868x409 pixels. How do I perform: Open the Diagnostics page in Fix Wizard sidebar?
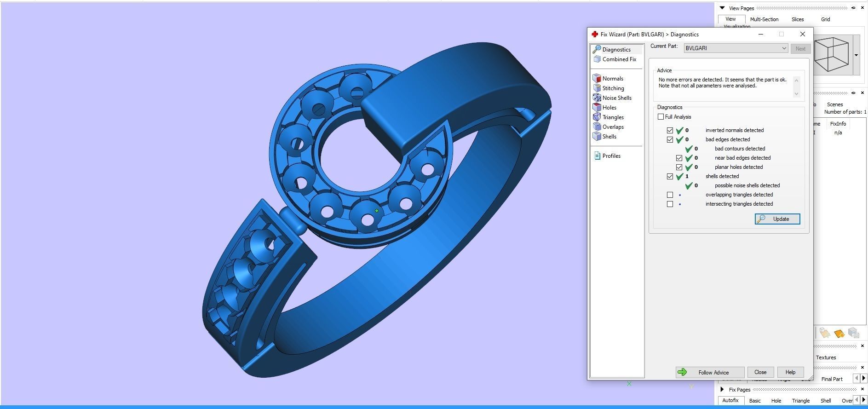[x=616, y=49]
